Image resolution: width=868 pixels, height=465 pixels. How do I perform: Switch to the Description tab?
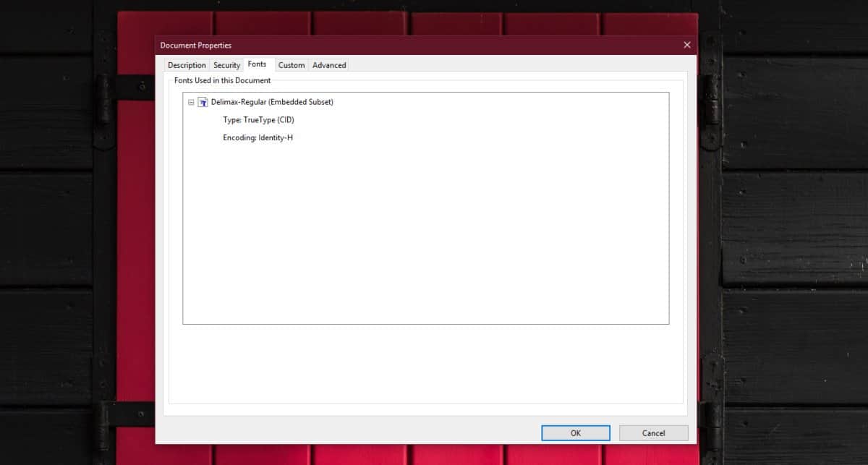point(187,65)
